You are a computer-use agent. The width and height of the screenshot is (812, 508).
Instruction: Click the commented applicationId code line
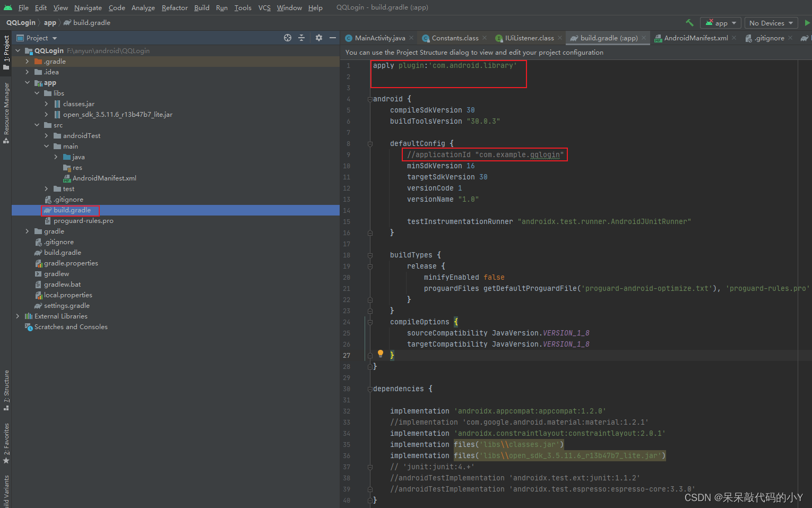pos(485,155)
